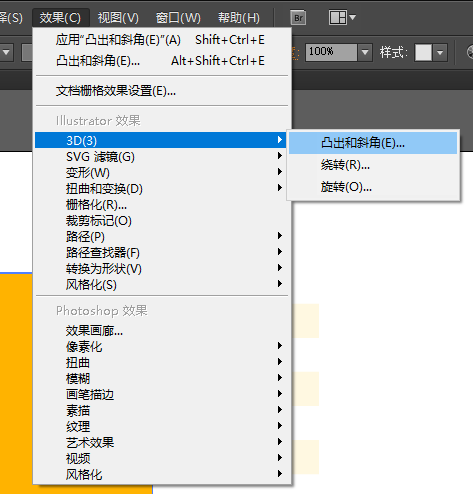The image size is (473, 494).
Task: Open the arrange documents layout icon
Action: pos(342,17)
